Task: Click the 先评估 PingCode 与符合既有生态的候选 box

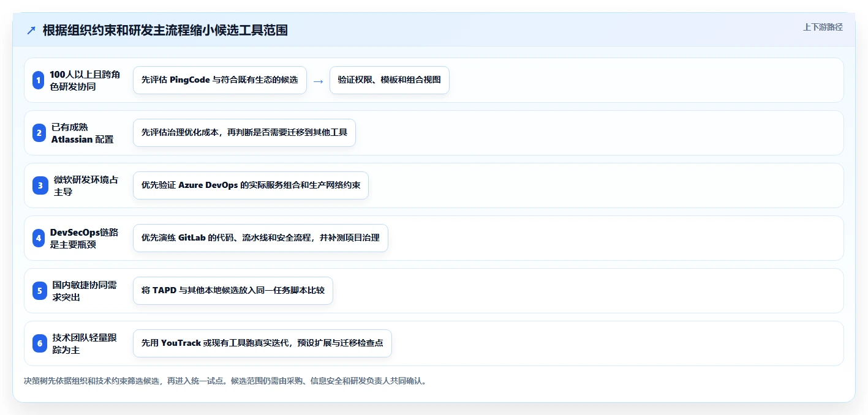Action: tap(220, 80)
